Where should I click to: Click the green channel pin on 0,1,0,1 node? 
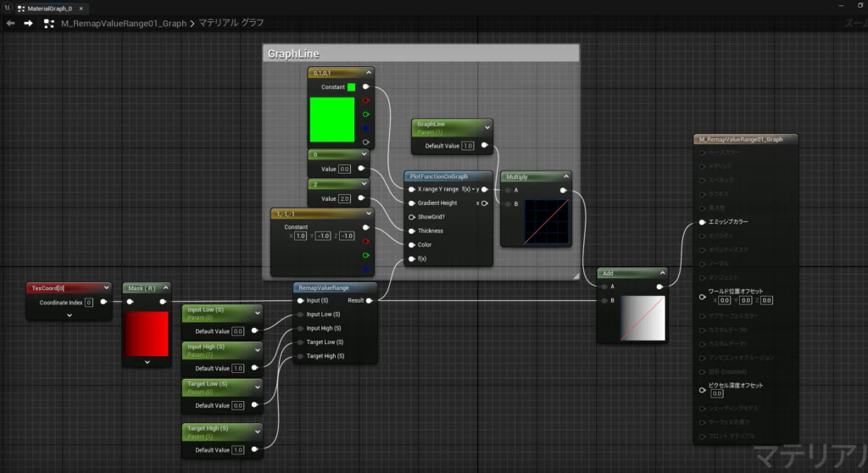tap(366, 114)
